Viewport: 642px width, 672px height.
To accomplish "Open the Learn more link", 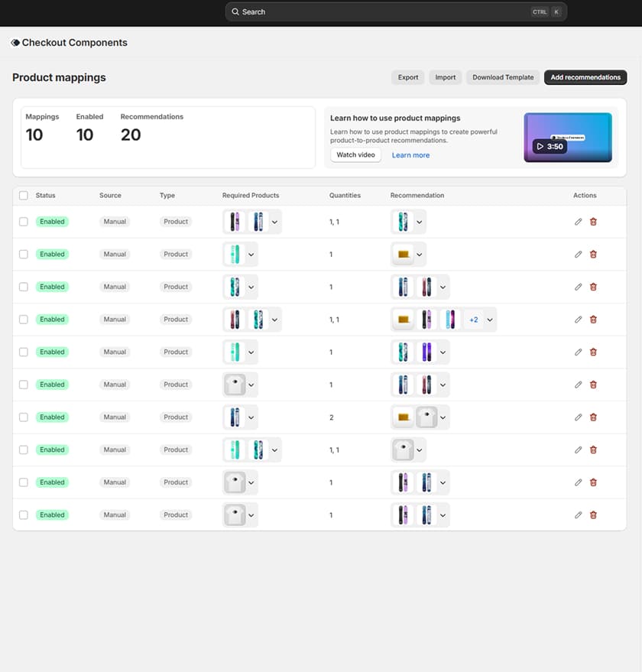I will tap(410, 154).
